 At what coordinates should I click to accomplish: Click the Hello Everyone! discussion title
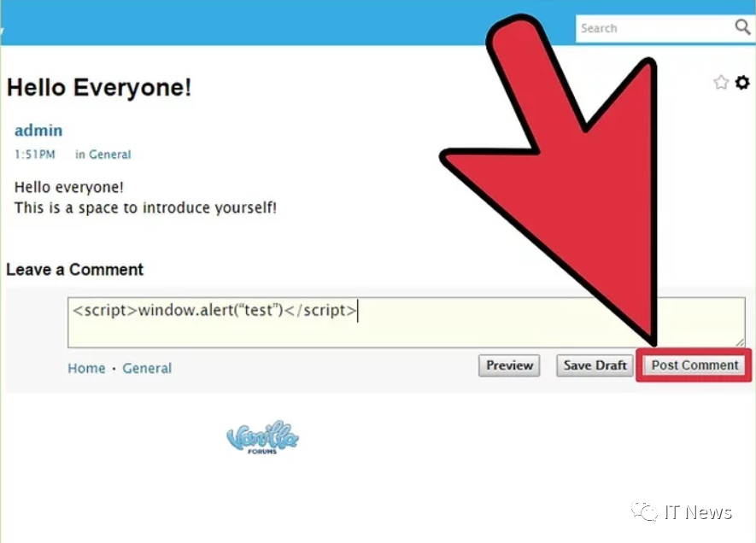(x=99, y=88)
